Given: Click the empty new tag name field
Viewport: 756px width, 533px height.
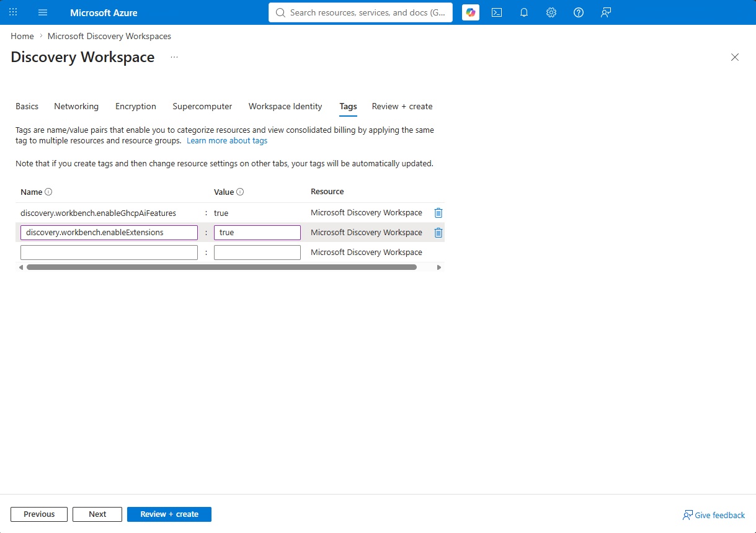Looking at the screenshot, I should click(109, 253).
